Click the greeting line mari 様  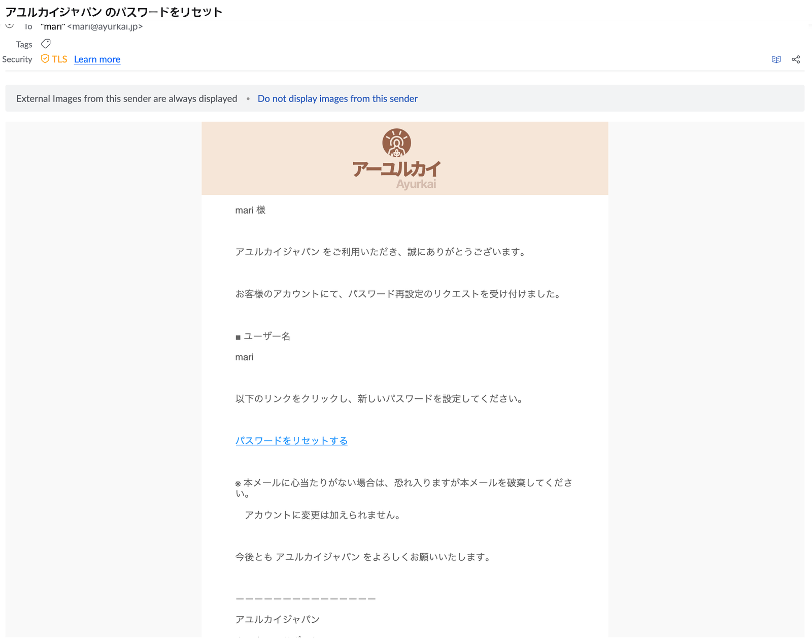(x=250, y=210)
